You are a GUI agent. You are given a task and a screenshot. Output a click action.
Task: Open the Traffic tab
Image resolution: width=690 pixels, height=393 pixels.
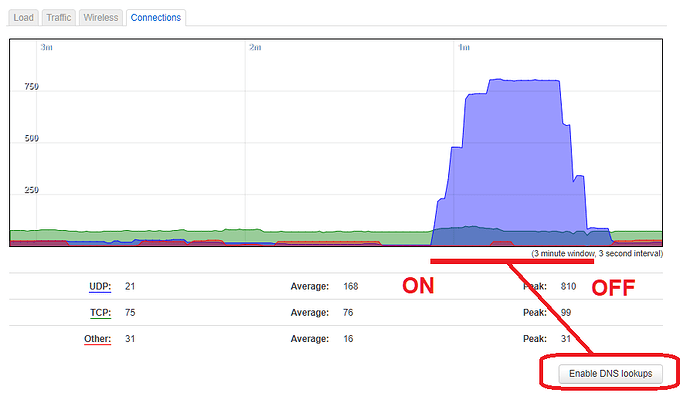[59, 18]
